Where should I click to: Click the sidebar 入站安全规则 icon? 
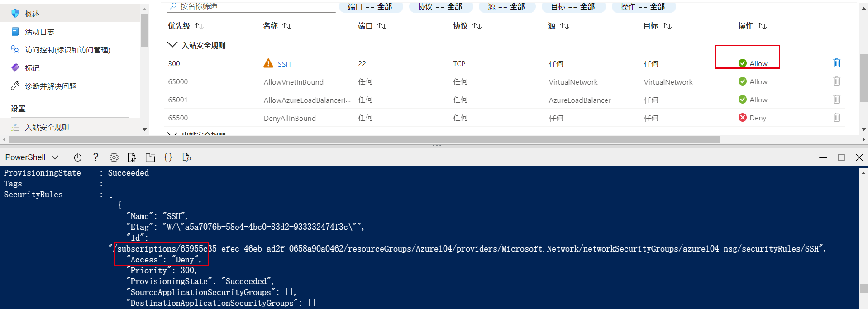pyautogui.click(x=15, y=127)
